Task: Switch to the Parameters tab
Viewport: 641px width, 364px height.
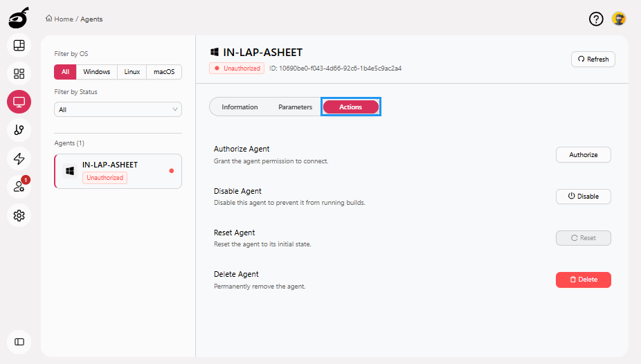Action: 295,107
